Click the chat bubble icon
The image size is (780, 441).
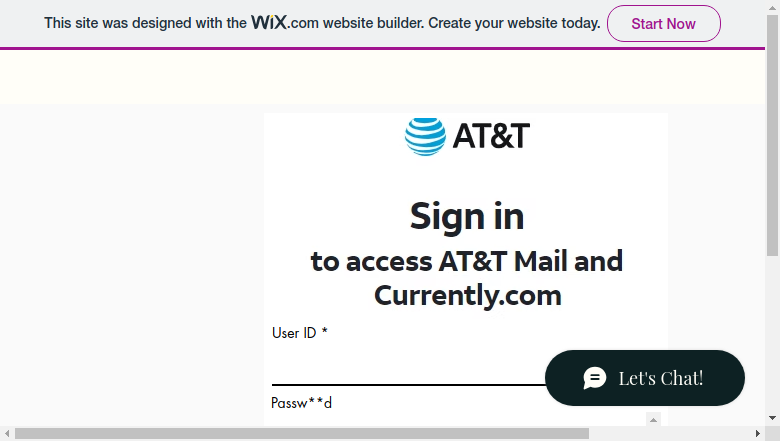point(595,378)
